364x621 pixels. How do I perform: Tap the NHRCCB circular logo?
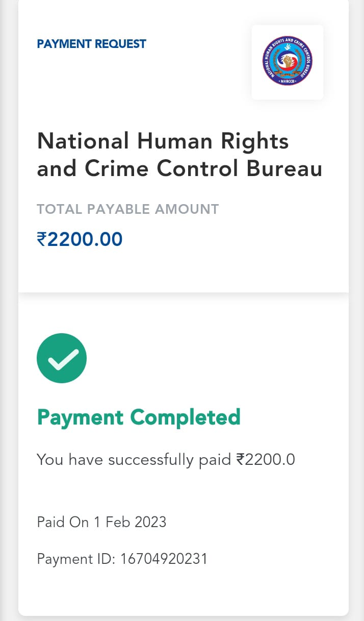click(x=288, y=62)
